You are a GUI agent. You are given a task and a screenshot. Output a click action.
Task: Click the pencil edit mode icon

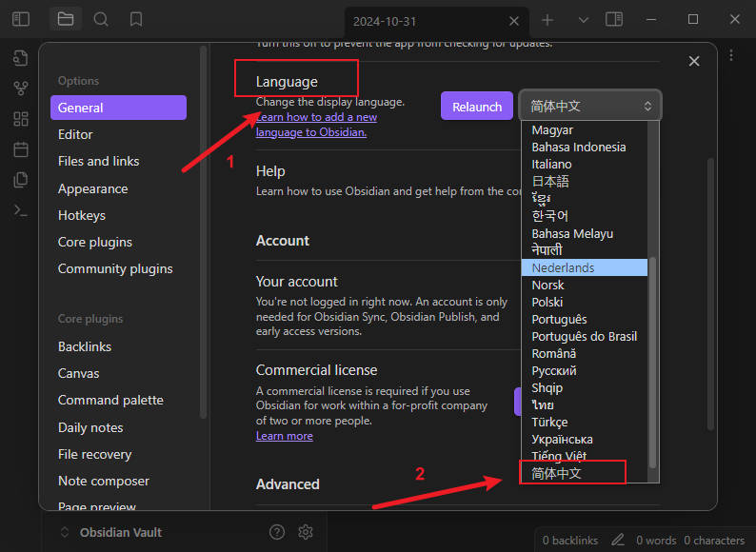tap(618, 540)
